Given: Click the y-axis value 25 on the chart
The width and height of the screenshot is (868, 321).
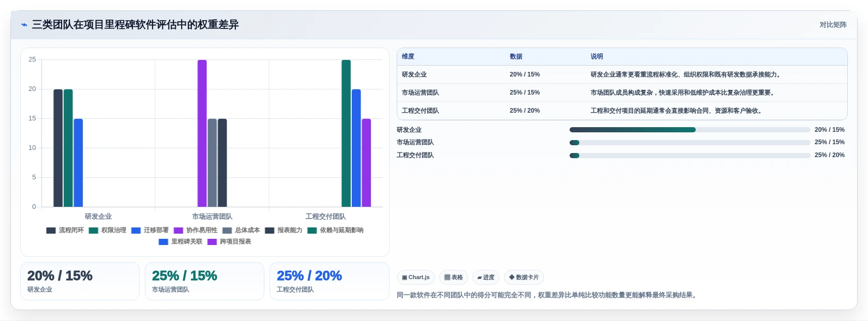Looking at the screenshot, I should click(x=32, y=59).
